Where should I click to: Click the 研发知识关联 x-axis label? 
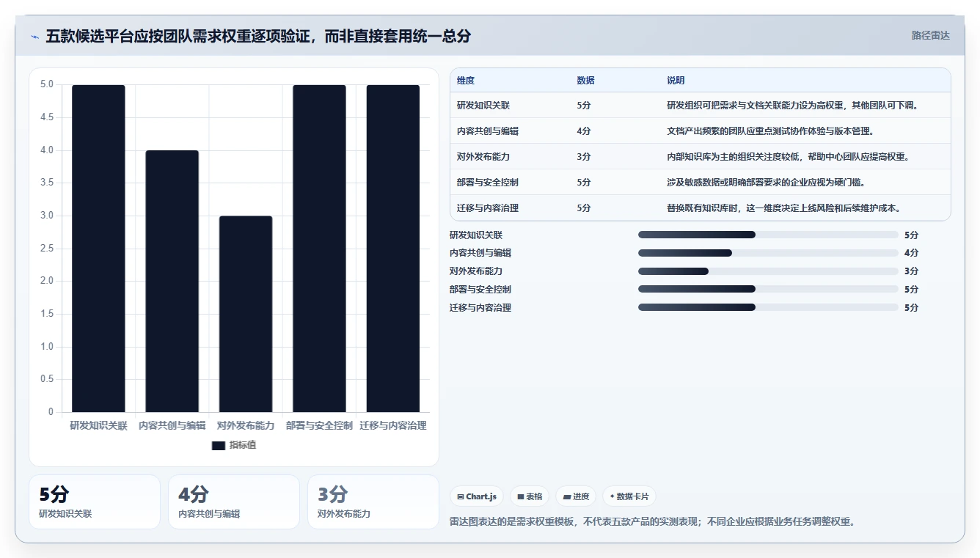tap(98, 425)
